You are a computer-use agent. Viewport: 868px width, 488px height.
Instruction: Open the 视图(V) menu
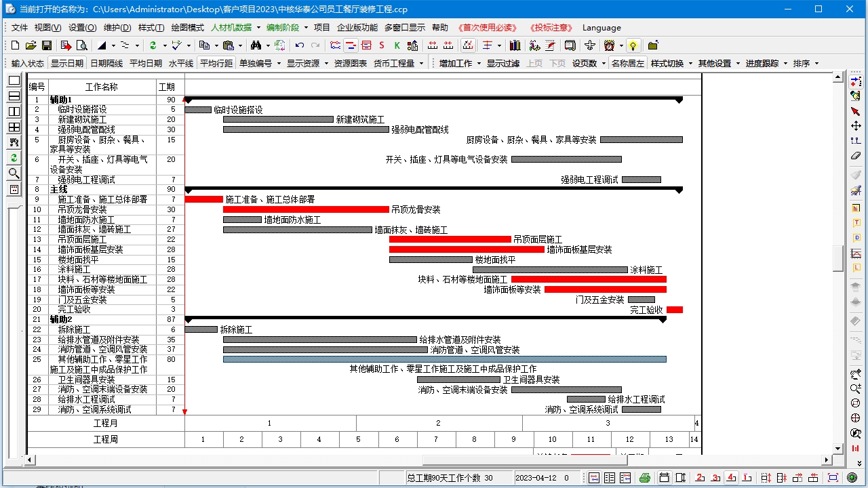click(46, 28)
